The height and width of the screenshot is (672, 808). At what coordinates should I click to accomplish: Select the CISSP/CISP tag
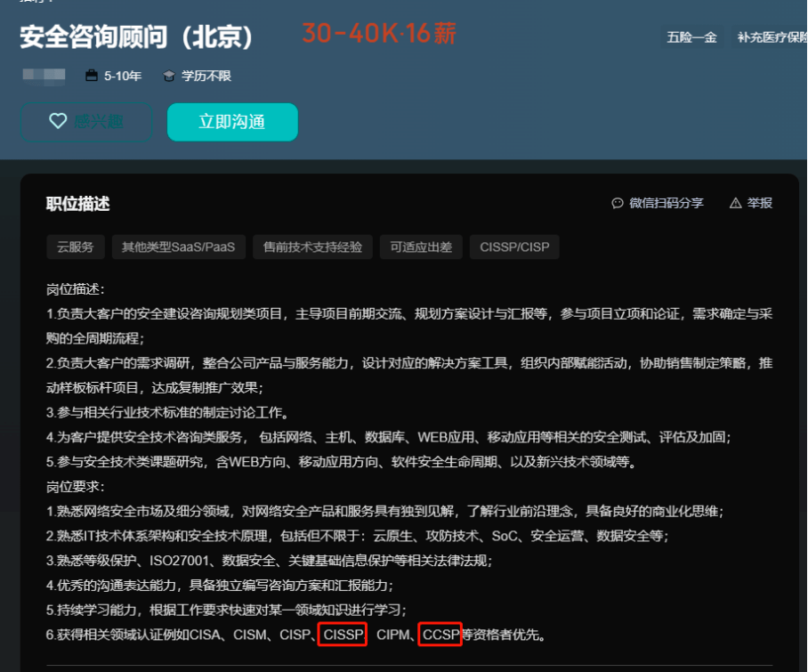(514, 247)
